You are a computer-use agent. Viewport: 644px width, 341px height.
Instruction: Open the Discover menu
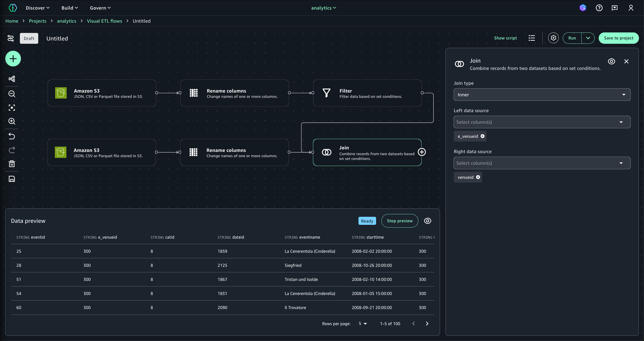[37, 8]
